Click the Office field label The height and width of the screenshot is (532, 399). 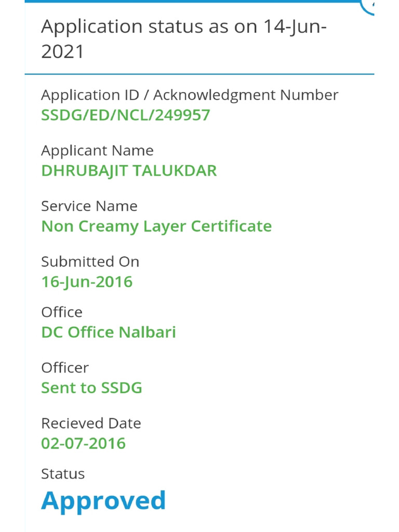click(62, 312)
